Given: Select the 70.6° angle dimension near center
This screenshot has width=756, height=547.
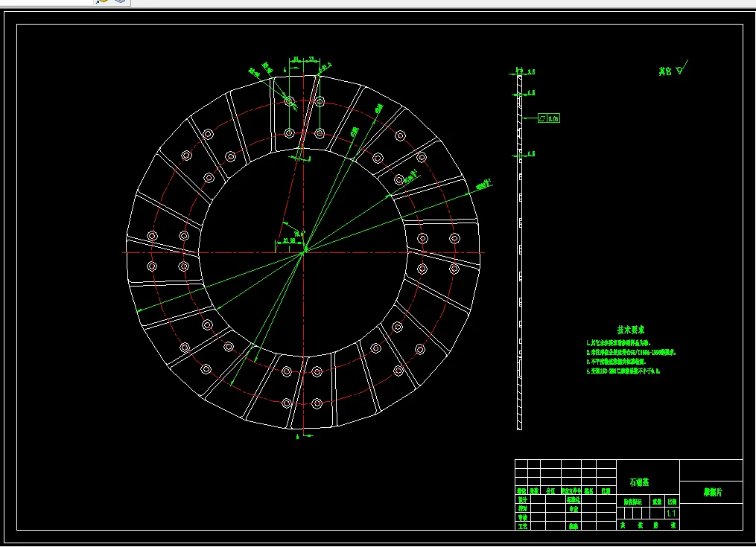Looking at the screenshot, I should tap(300, 233).
